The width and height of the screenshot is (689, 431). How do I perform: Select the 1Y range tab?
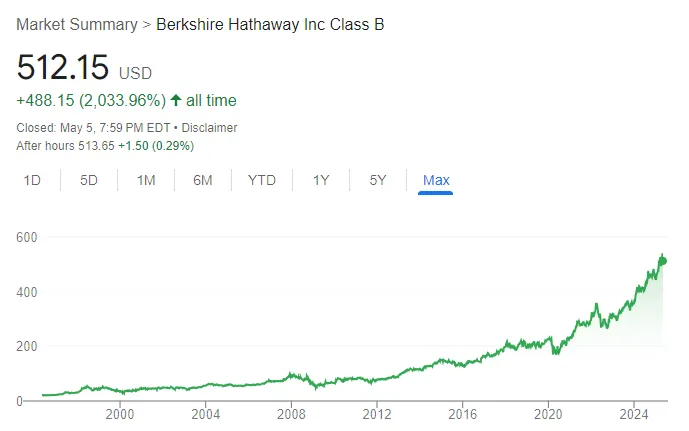(321, 180)
